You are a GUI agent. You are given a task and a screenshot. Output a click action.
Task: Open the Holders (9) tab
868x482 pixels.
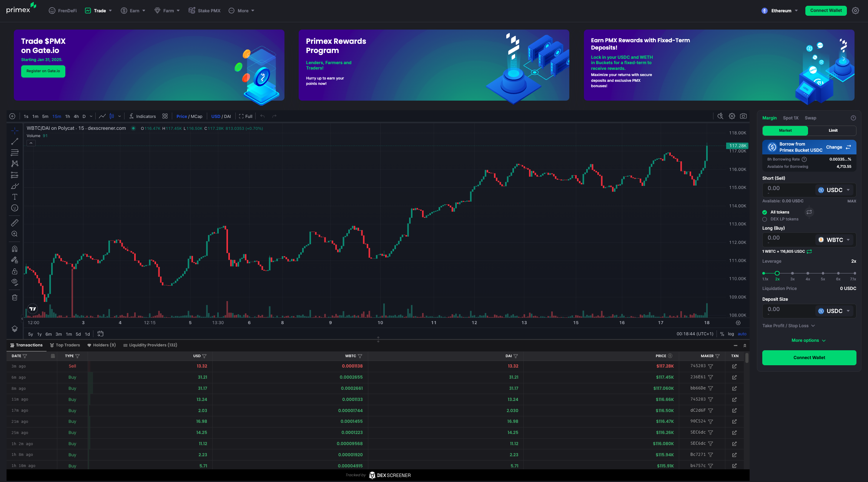point(101,345)
